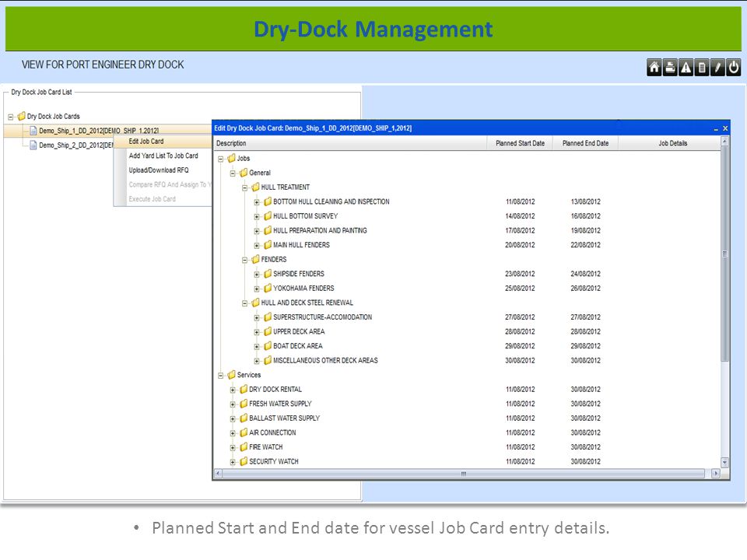Collapse the FENDERS node

pos(245,260)
